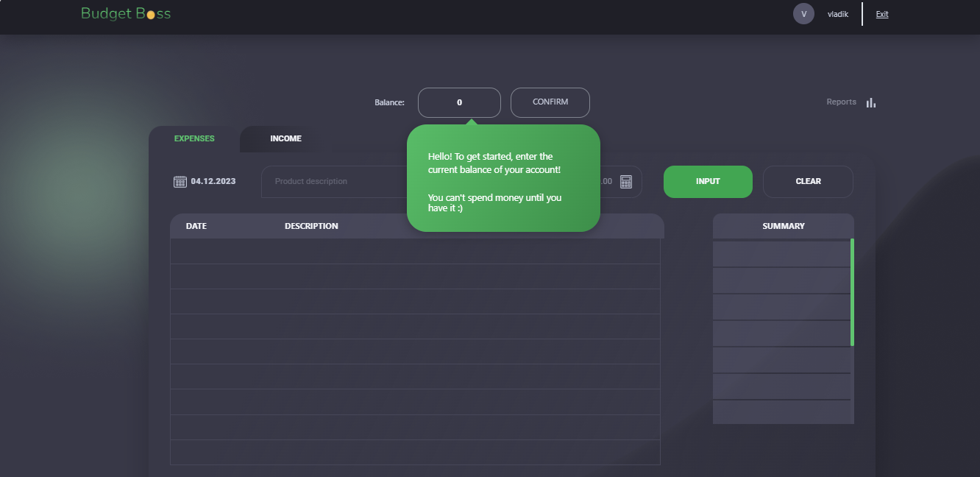Click the Exit link to log out
The image size is (980, 477).
pyautogui.click(x=881, y=14)
